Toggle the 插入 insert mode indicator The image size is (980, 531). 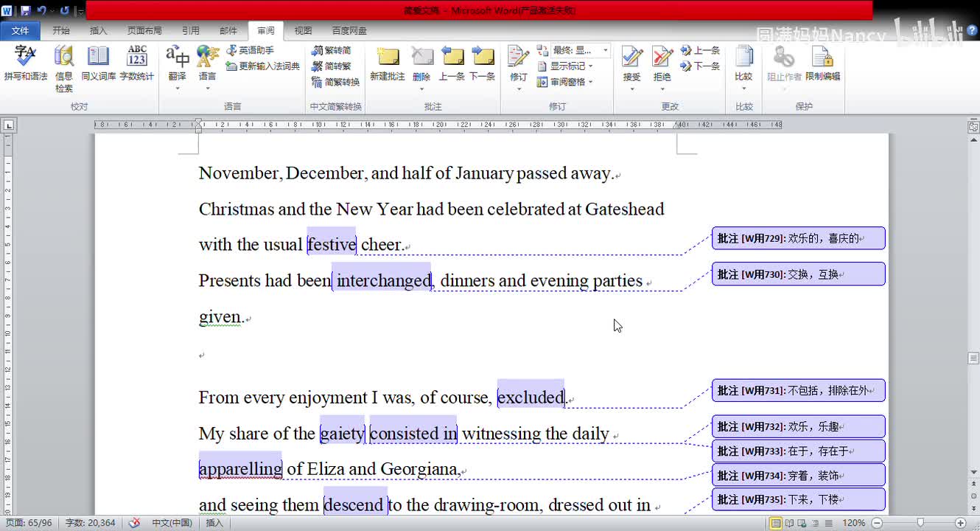click(214, 523)
